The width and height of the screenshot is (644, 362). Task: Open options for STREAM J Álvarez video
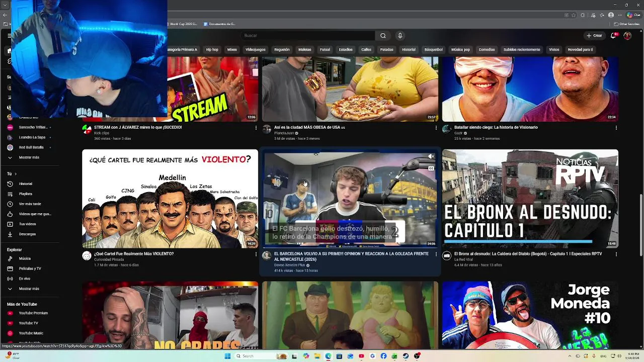click(x=256, y=128)
